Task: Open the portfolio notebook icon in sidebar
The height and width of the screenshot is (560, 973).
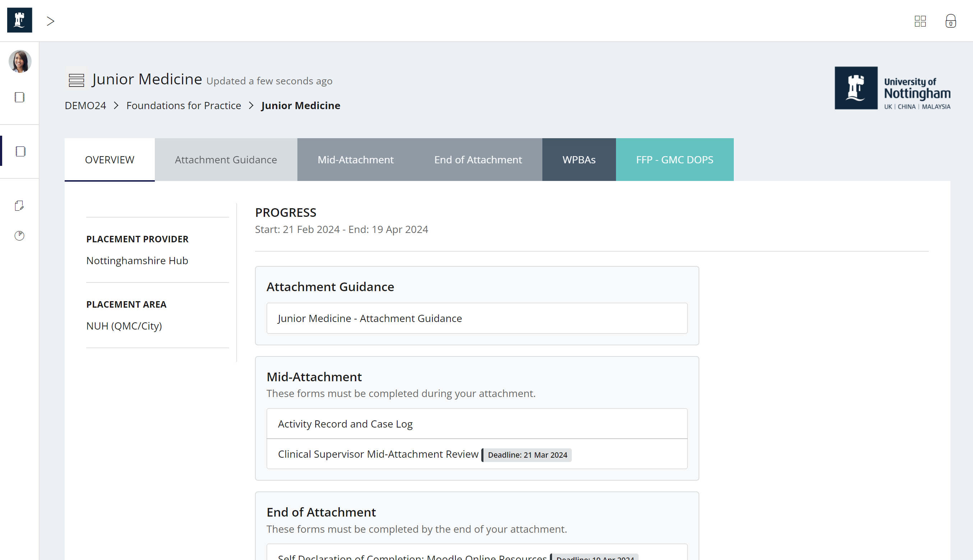Action: [x=20, y=97]
